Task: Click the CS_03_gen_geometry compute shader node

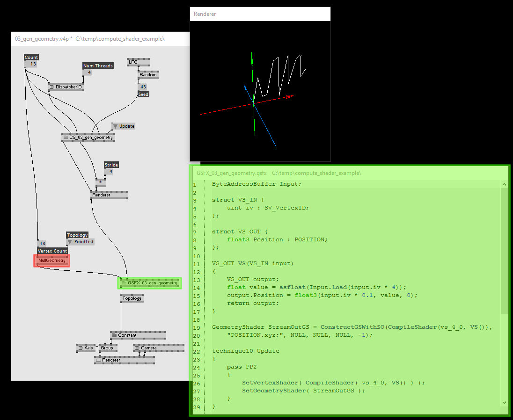Action: (x=88, y=137)
